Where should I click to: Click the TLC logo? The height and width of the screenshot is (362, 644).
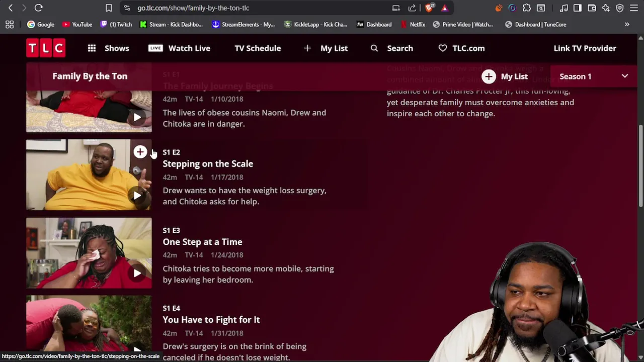click(x=46, y=48)
